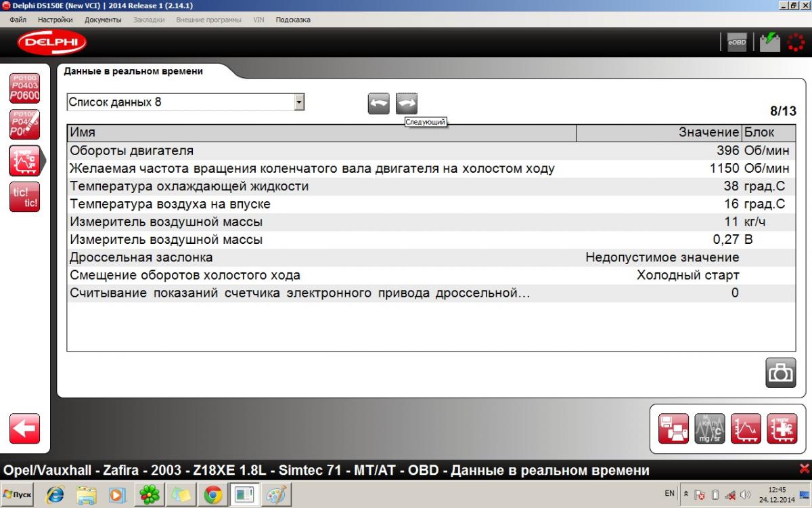This screenshot has width=812, height=508.
Task: Go to next data list (Следующий) arrow
Action: coord(407,103)
